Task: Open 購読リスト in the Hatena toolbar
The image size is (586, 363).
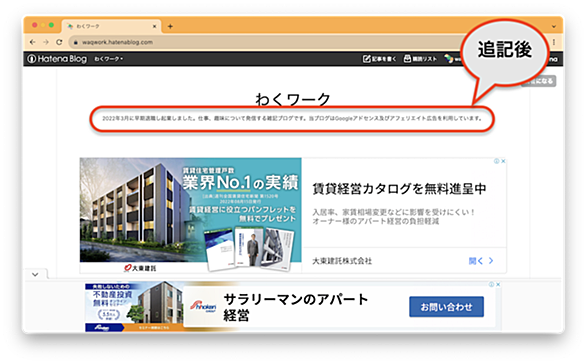Action: tap(420, 59)
